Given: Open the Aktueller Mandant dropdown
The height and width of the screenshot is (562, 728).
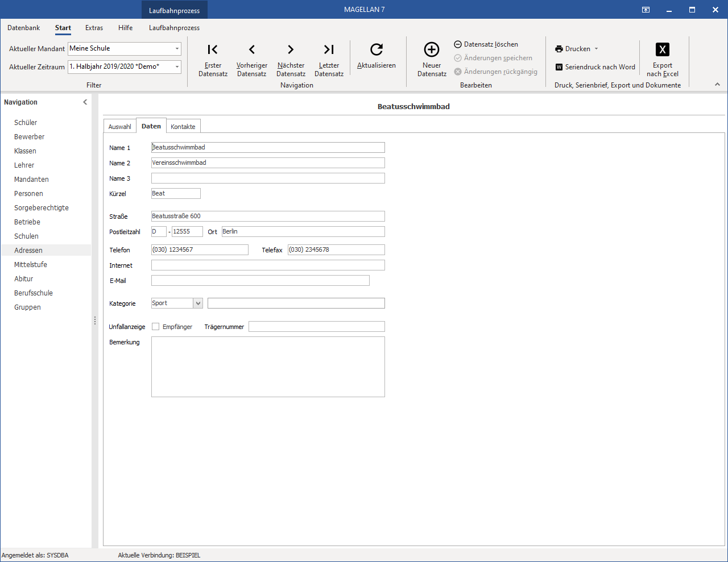Looking at the screenshot, I should point(177,49).
